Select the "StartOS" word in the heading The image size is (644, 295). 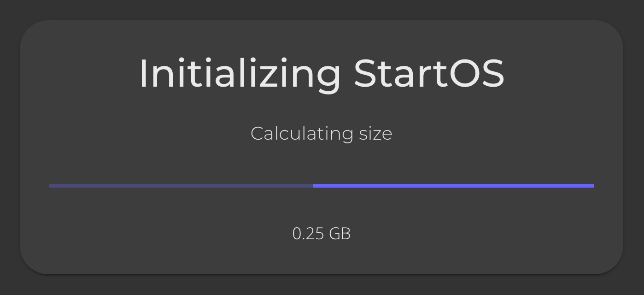click(x=429, y=74)
